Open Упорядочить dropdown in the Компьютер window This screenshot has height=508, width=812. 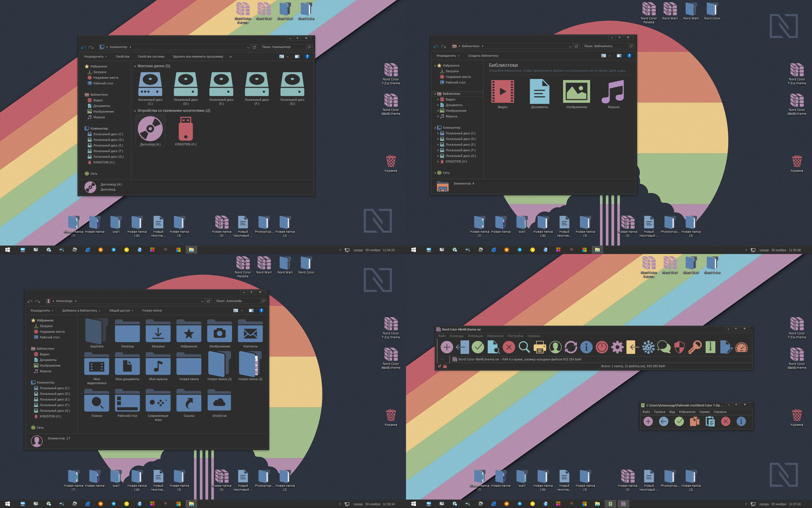point(95,56)
